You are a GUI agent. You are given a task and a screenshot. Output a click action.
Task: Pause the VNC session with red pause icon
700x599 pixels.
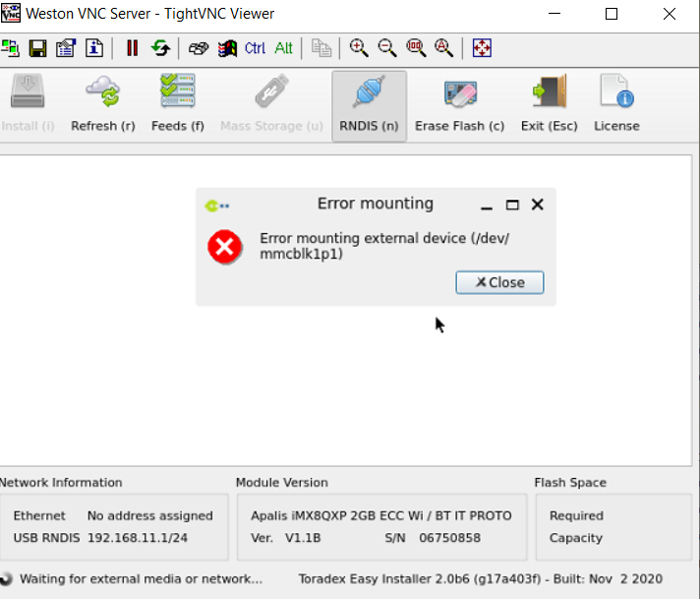[132, 48]
